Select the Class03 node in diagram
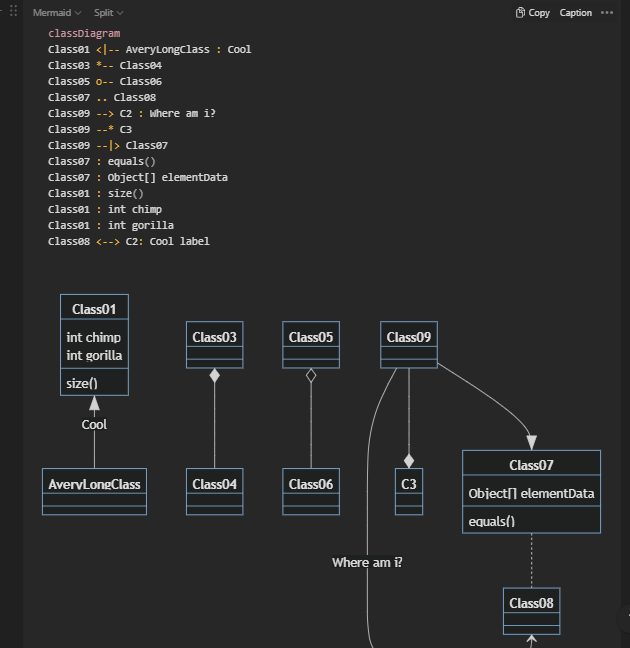The image size is (630, 648). tap(215, 345)
